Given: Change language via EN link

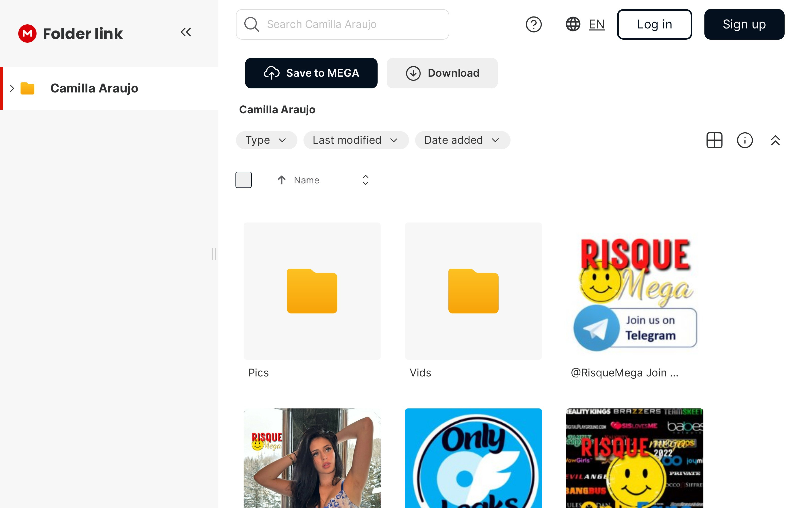Looking at the screenshot, I should [x=597, y=24].
